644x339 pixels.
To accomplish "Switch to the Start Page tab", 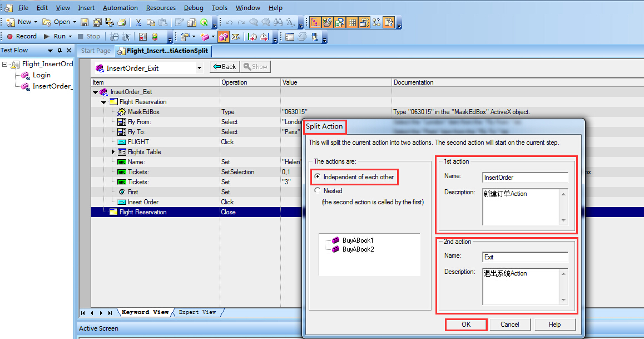I will [96, 51].
